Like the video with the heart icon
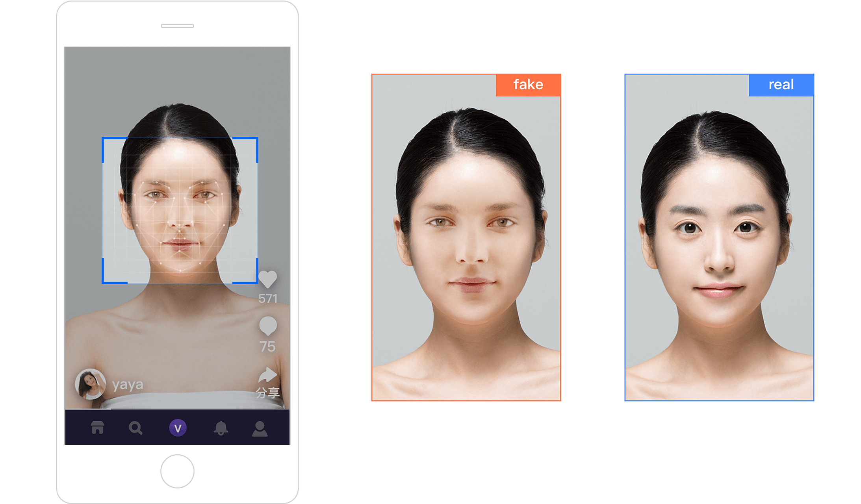The height and width of the screenshot is (504, 861). 268,279
